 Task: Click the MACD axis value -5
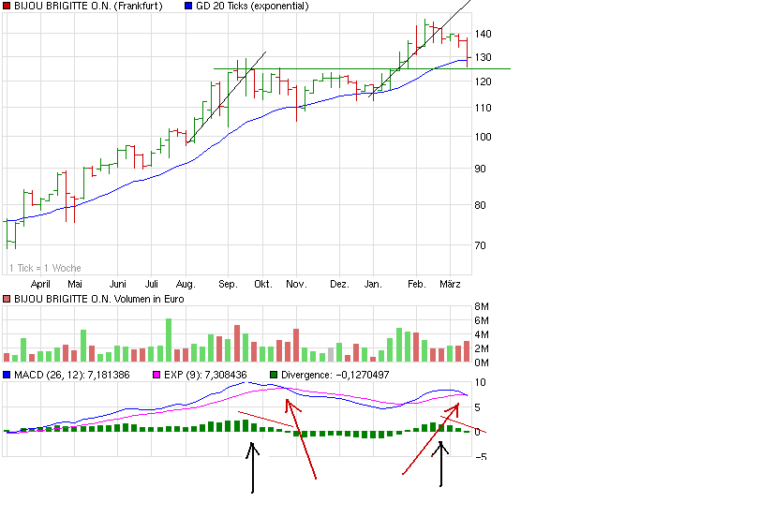(481, 456)
